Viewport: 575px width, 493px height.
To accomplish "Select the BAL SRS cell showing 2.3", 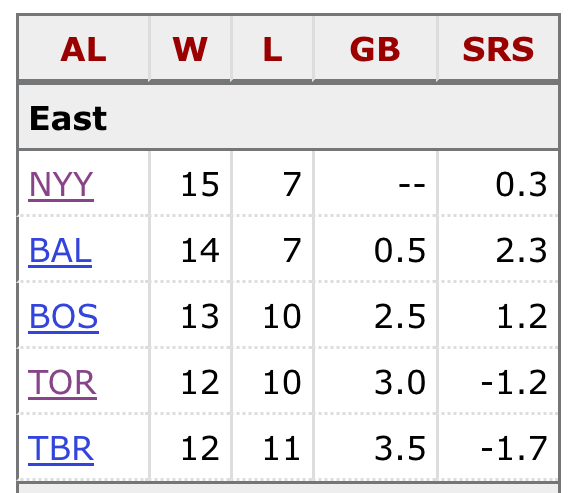I will (x=498, y=250).
